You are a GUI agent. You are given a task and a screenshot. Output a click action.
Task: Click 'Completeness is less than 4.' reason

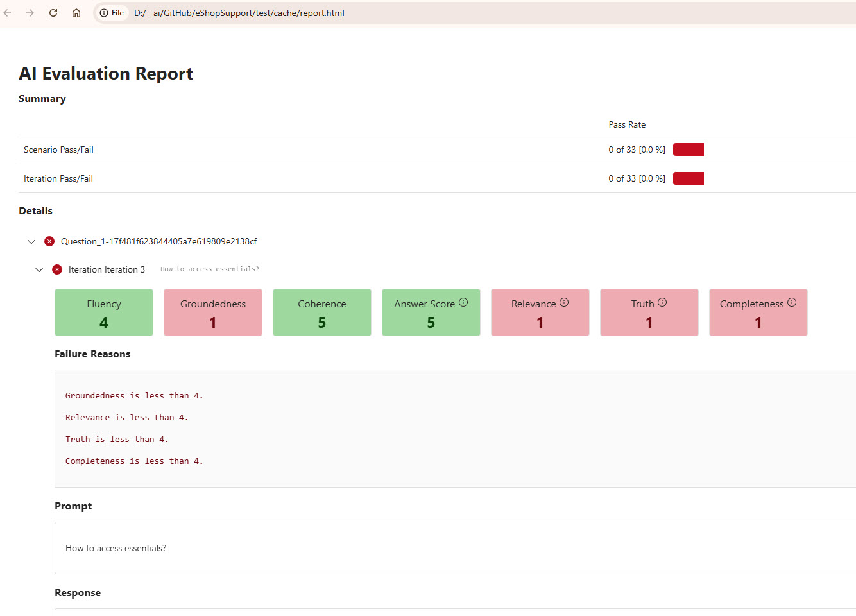click(x=134, y=461)
